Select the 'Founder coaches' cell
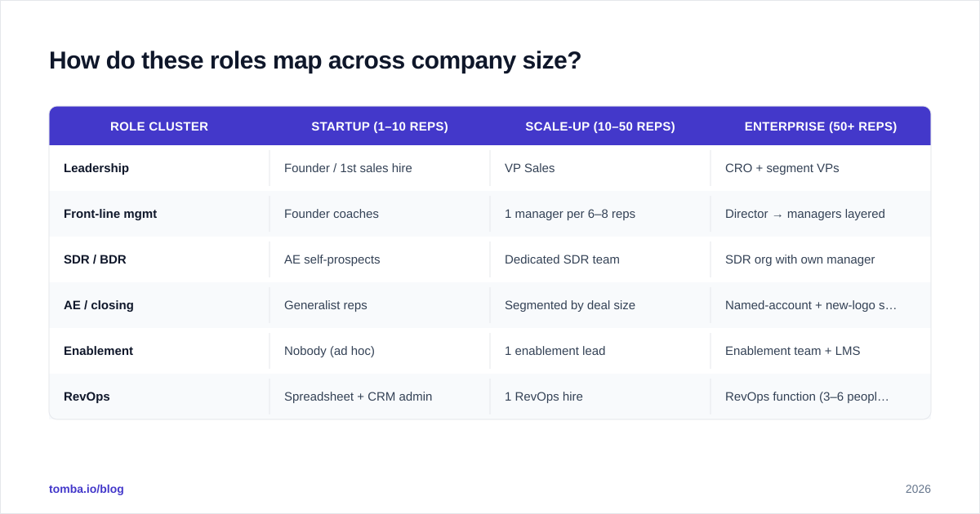Viewport: 980px width, 514px height. point(380,214)
